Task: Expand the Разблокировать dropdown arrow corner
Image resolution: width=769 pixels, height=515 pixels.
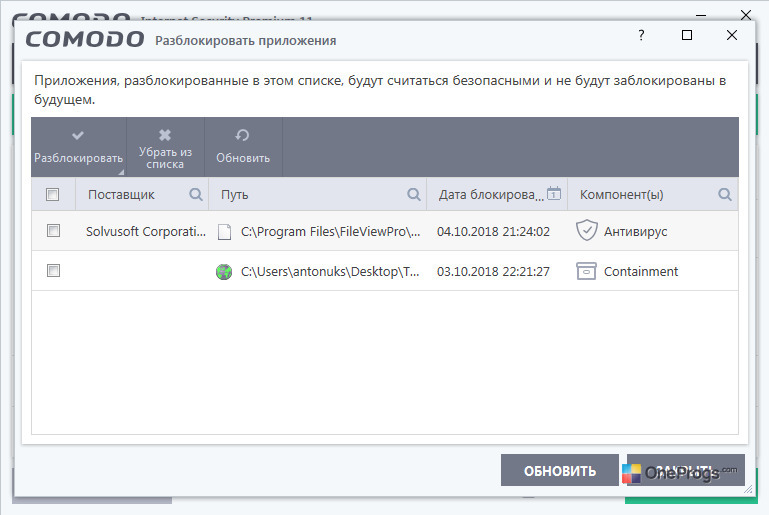Action: [121, 172]
